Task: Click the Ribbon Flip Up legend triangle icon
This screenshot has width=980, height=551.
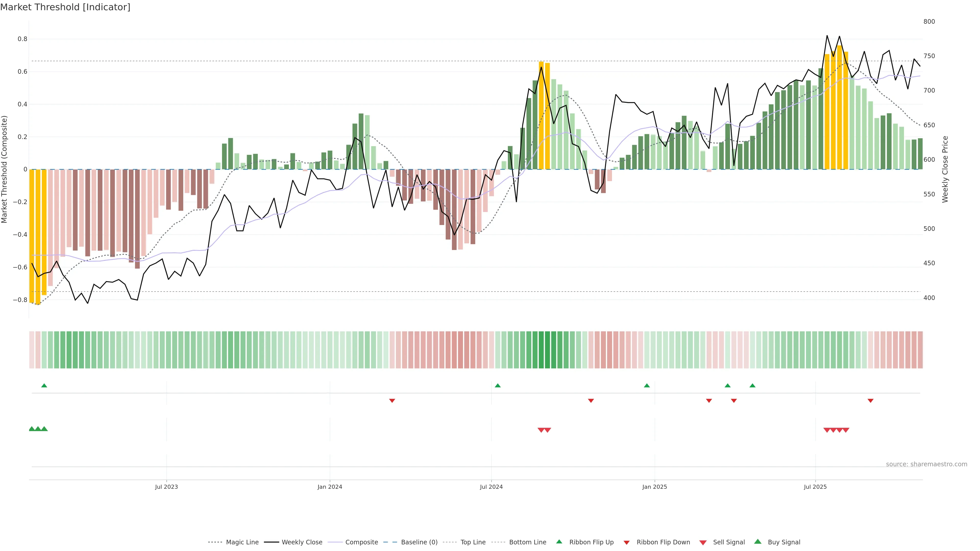Action: 559,542
